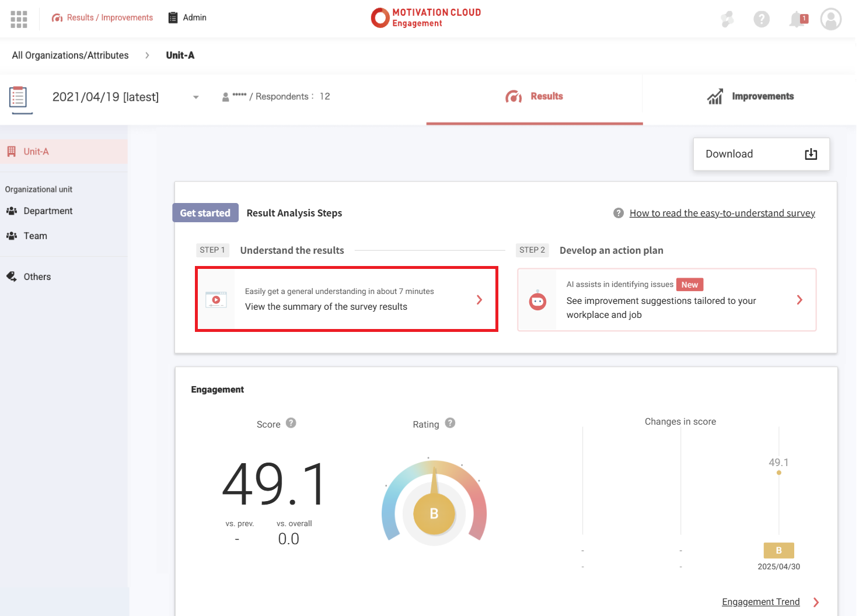Click the notification bell icon
Viewport: 859px width, 616px height.
pyautogui.click(x=797, y=19)
